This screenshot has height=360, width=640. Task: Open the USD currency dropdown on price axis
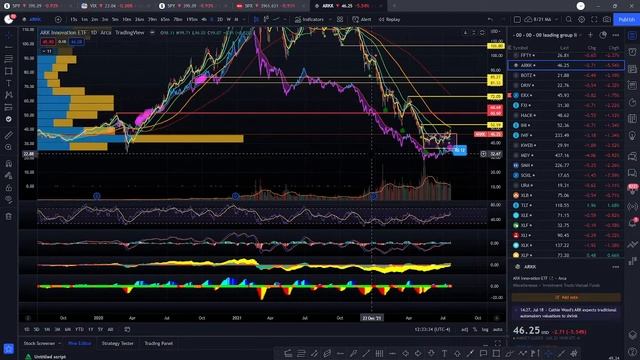(496, 31)
